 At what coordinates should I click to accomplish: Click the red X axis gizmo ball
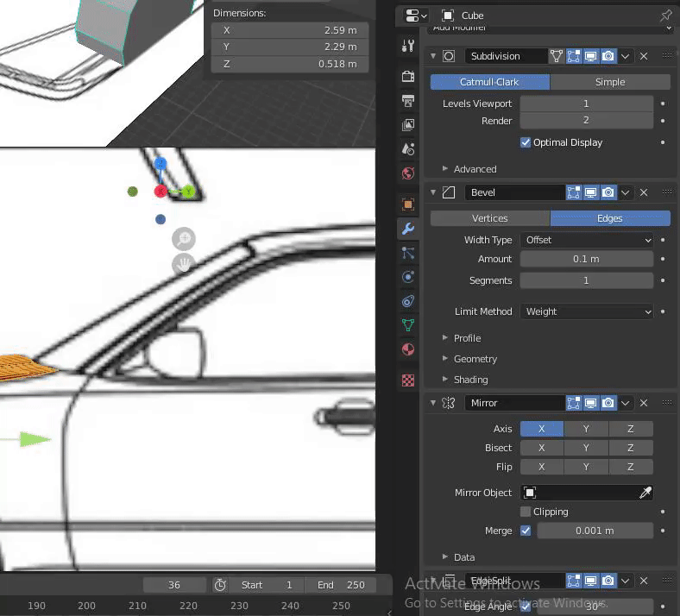[x=161, y=191]
